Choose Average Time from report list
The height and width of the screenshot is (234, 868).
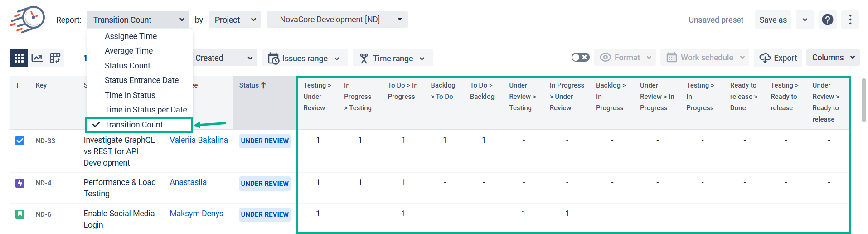129,51
